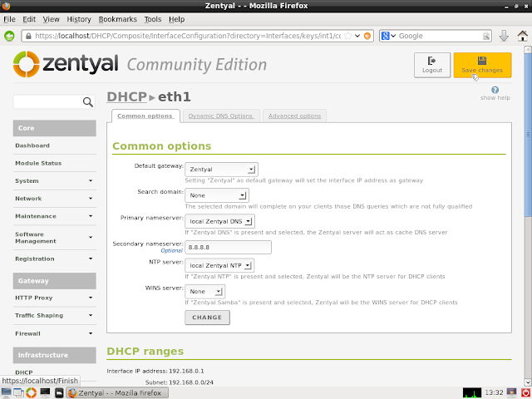Open the Bookmarks menu
The height and width of the screenshot is (399, 532).
coord(118,19)
